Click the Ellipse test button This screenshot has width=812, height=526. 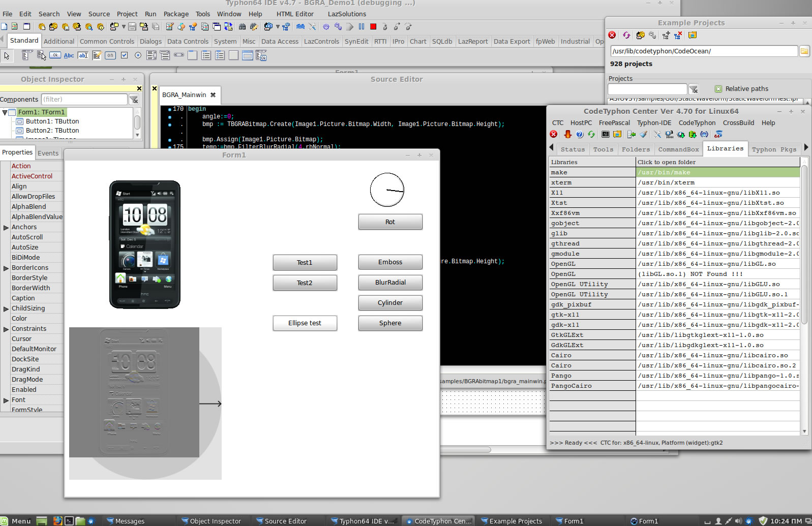305,323
